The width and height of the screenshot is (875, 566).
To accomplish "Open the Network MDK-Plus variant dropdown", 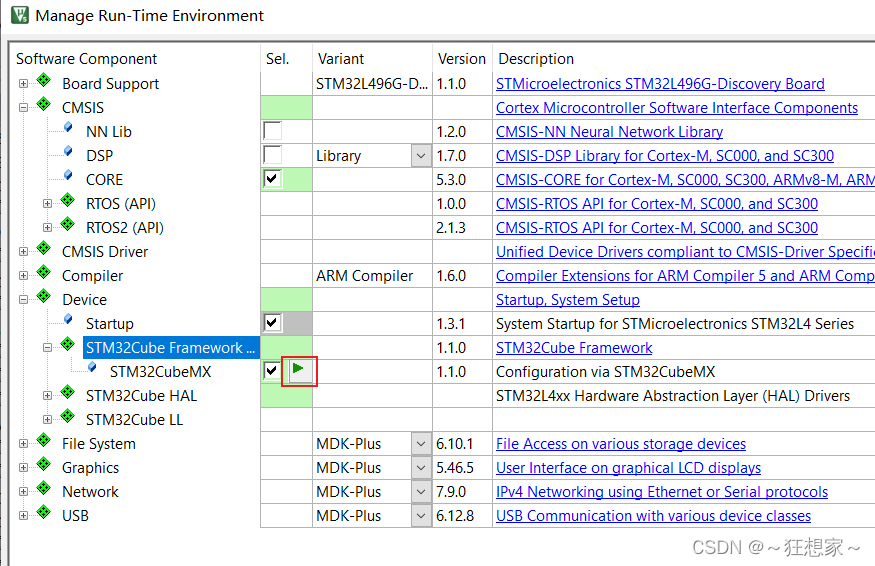I will (421, 492).
